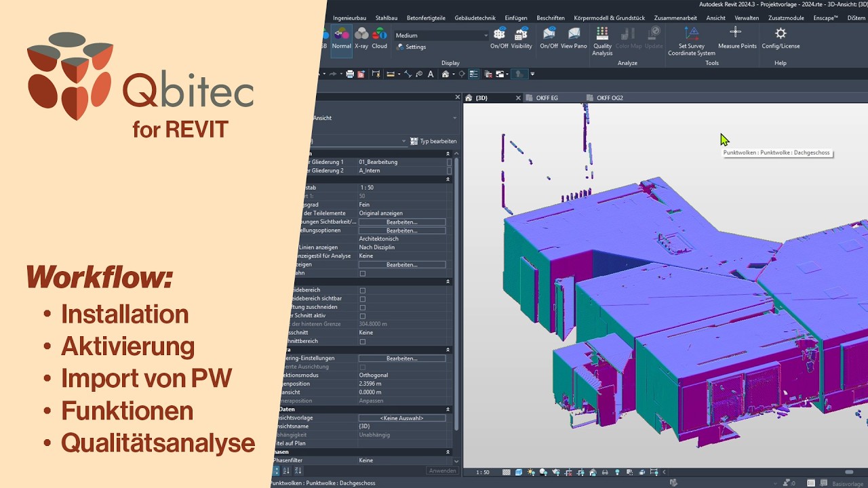Click the properties panel vertical scrollbar
Image resolution: width=868 pixels, height=488 pixels.
pyautogui.click(x=456, y=293)
